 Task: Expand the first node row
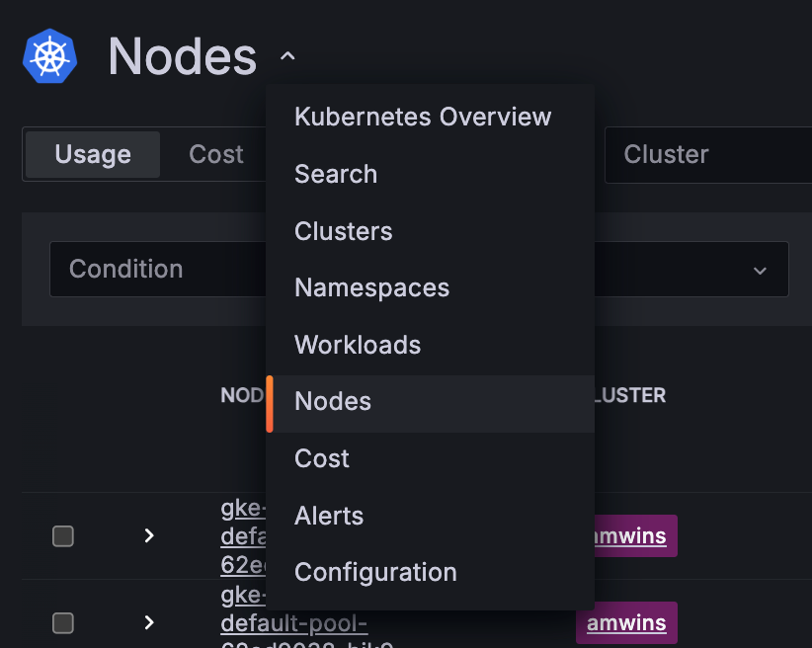coord(149,535)
